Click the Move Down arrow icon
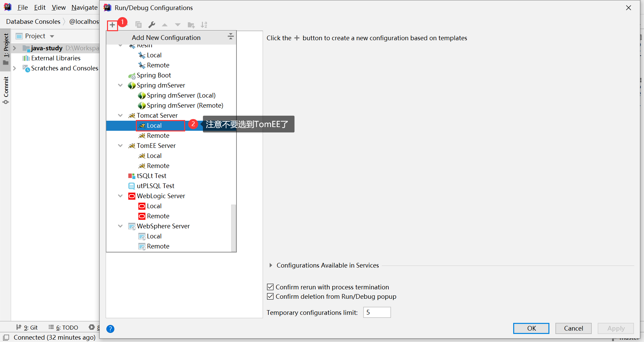The width and height of the screenshot is (644, 342). (178, 25)
